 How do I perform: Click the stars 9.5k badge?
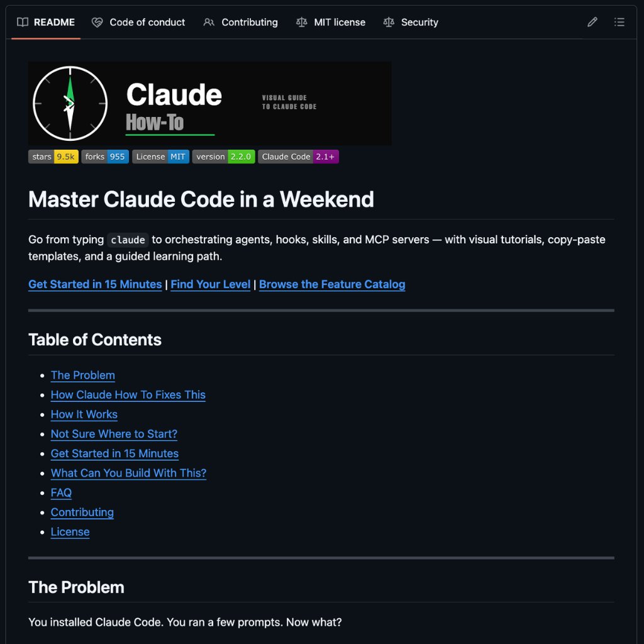pos(53,157)
